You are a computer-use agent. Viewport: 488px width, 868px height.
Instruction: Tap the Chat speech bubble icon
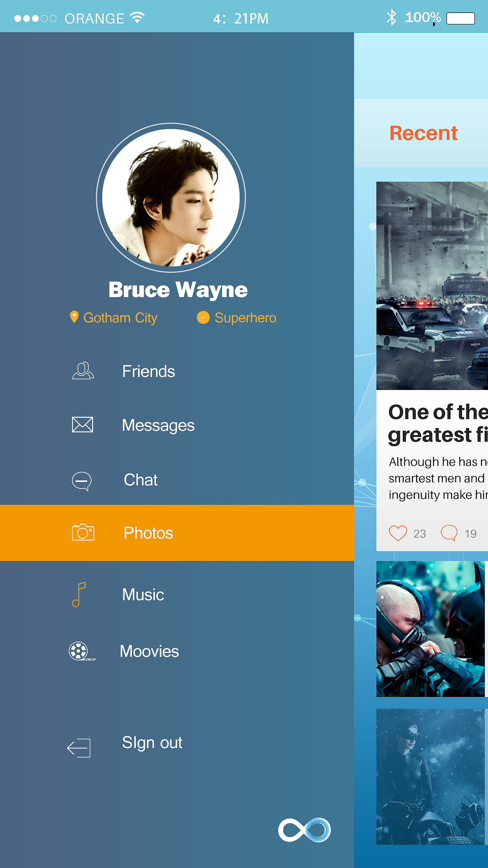82,481
